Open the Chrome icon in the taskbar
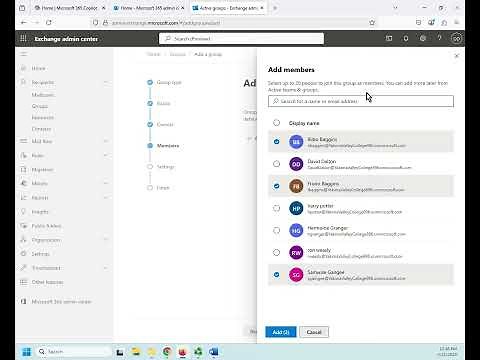This screenshot has width=480, height=360. tap(167, 351)
